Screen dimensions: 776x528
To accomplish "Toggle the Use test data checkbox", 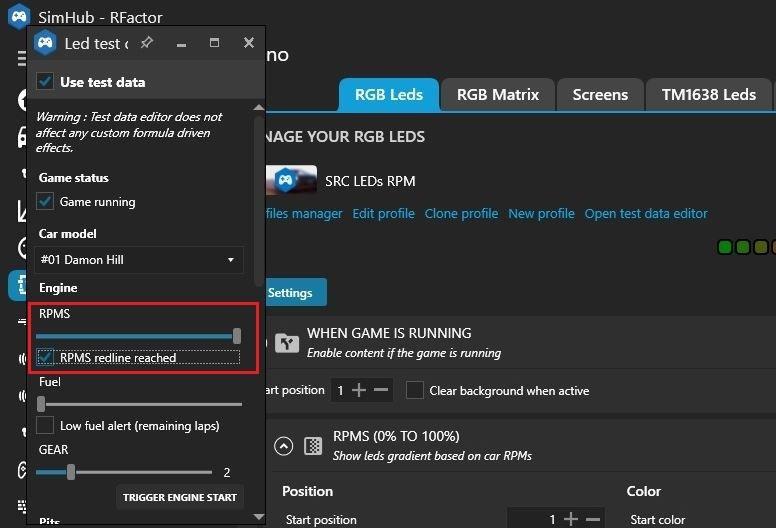I will (45, 81).
